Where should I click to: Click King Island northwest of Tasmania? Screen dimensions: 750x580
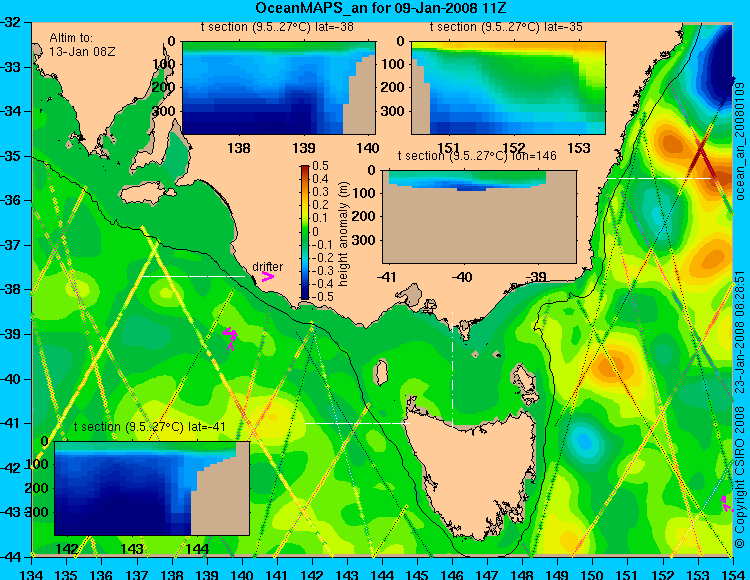tap(381, 372)
